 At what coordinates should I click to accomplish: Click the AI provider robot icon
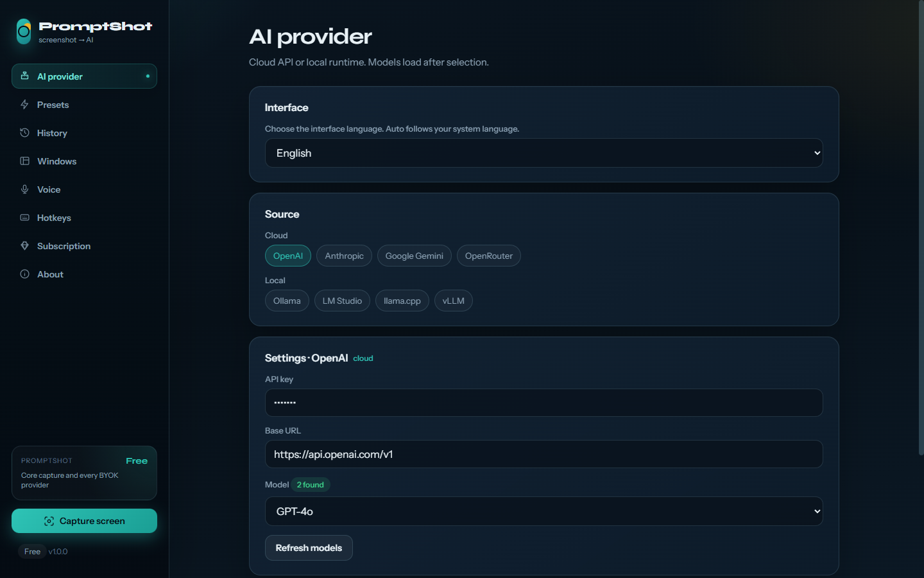pos(24,76)
